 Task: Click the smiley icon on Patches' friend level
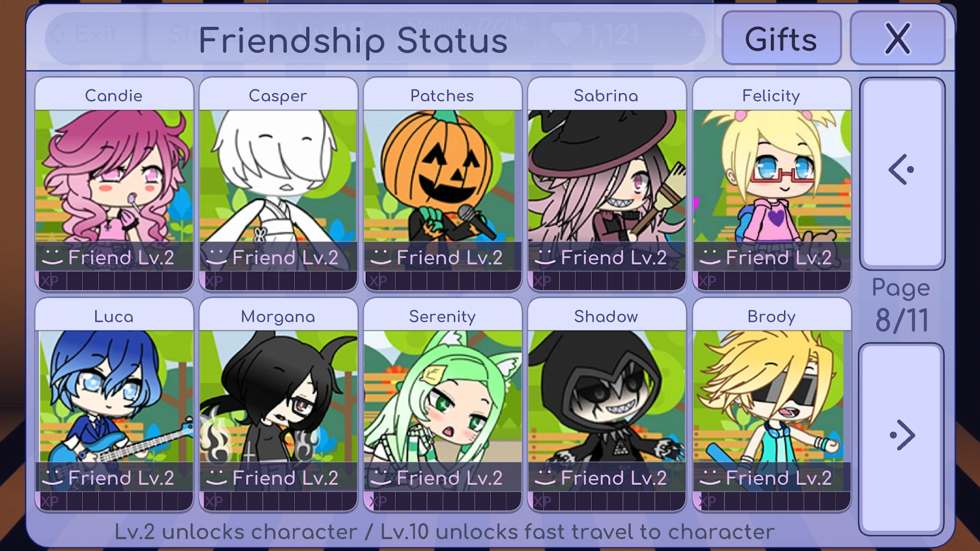[x=381, y=257]
